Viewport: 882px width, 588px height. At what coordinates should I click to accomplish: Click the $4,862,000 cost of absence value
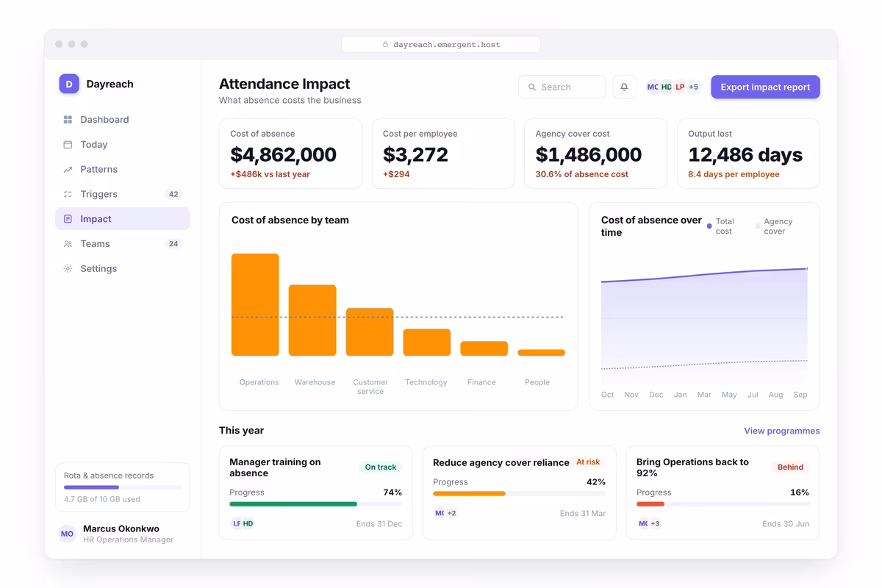point(283,154)
